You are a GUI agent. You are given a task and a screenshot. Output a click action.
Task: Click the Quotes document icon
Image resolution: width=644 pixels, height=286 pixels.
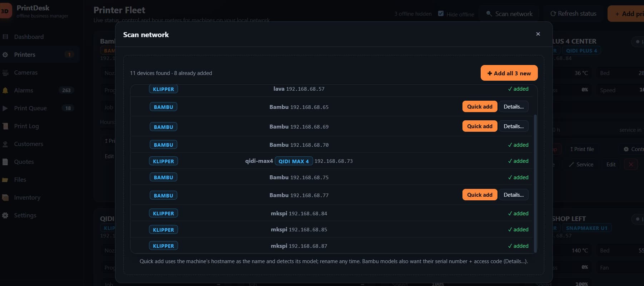5,162
